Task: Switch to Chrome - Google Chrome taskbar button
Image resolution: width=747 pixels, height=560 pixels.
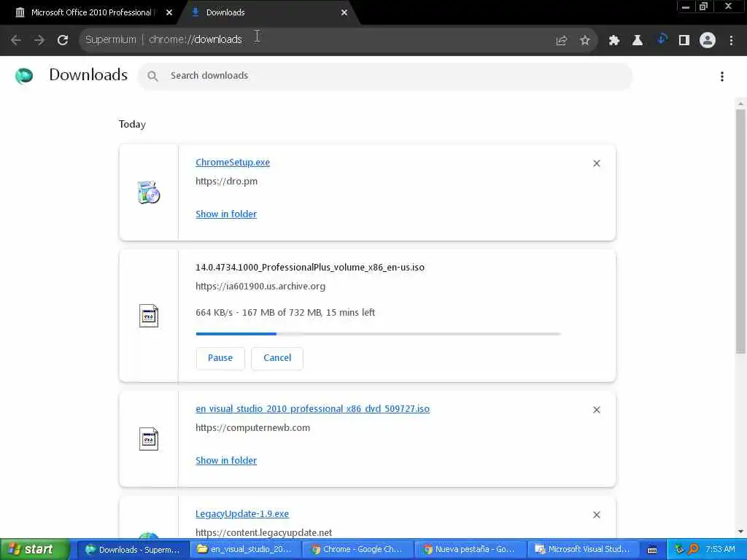Action: (x=357, y=550)
